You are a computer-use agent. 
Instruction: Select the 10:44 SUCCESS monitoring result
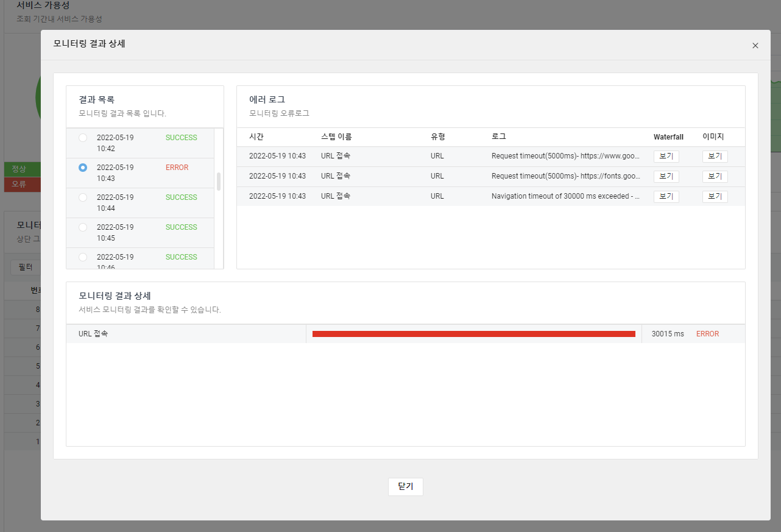click(82, 197)
